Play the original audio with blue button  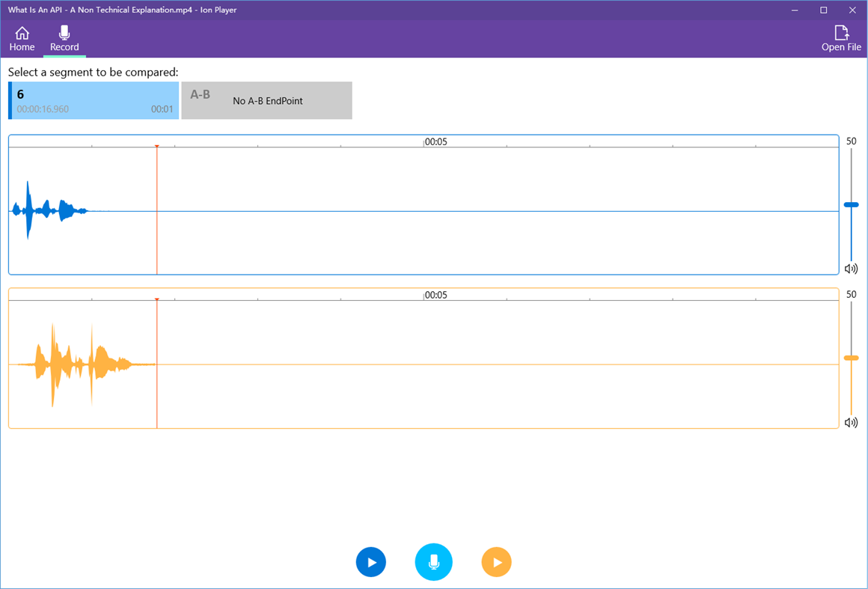pyautogui.click(x=371, y=562)
